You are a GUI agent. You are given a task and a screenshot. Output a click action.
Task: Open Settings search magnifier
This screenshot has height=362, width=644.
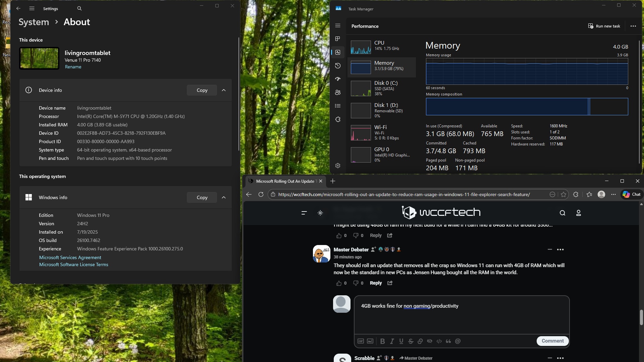tap(79, 8)
